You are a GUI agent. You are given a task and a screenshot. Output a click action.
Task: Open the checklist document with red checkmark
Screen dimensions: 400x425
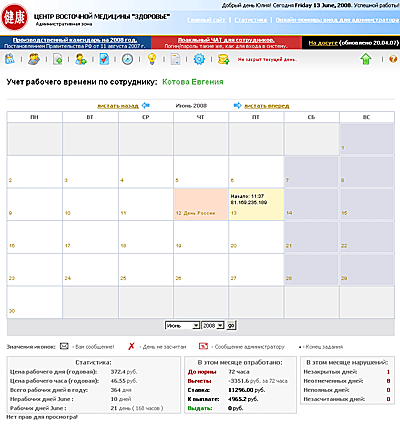point(104,59)
